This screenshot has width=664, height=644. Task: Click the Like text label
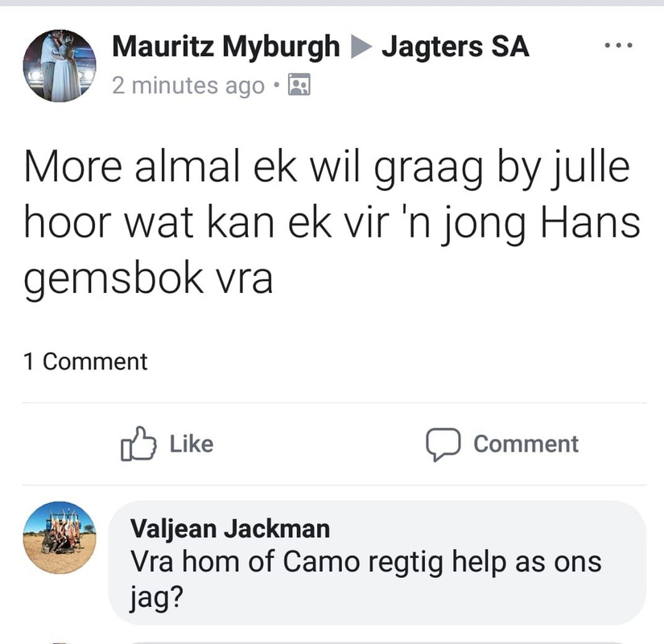pos(192,444)
